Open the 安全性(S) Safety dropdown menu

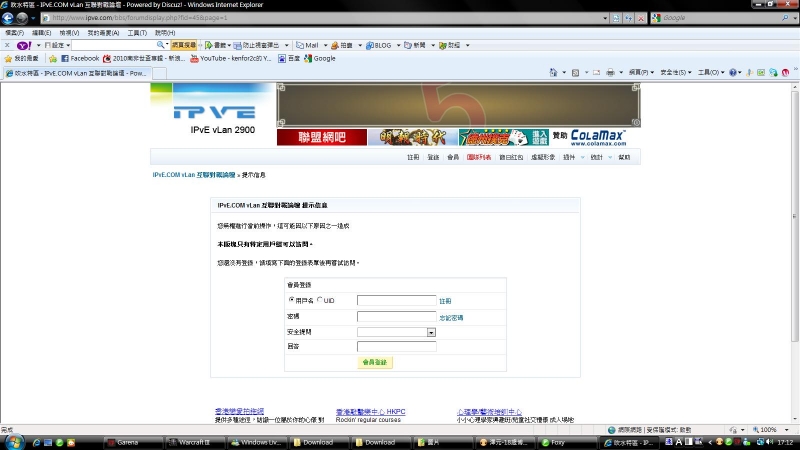pos(676,72)
